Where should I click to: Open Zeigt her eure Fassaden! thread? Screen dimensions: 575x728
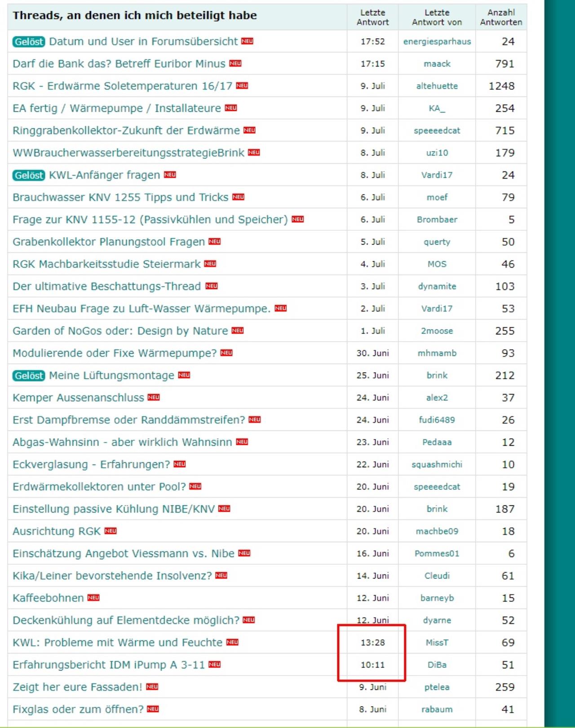(x=77, y=687)
